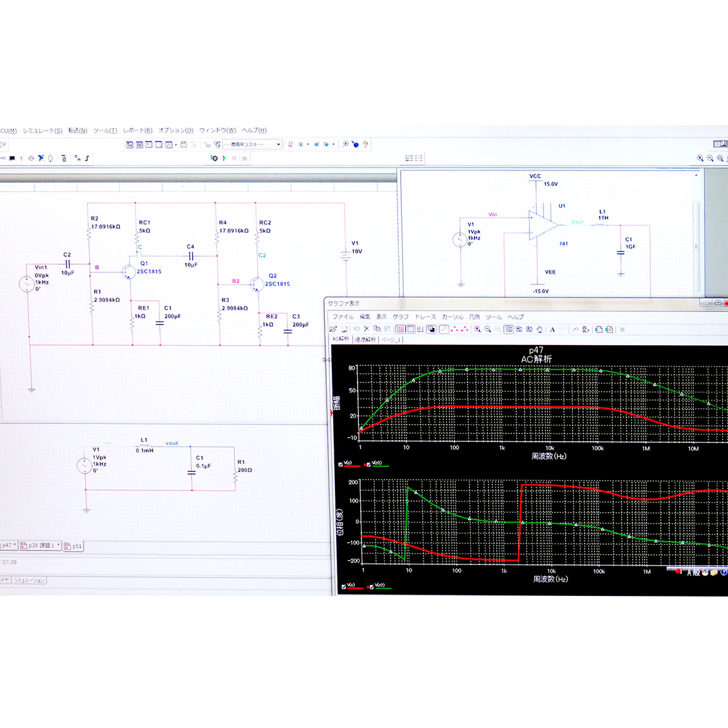The height and width of the screenshot is (728, 728).
Task: Click the open file icon in grapher toolbar
Action: point(334,329)
